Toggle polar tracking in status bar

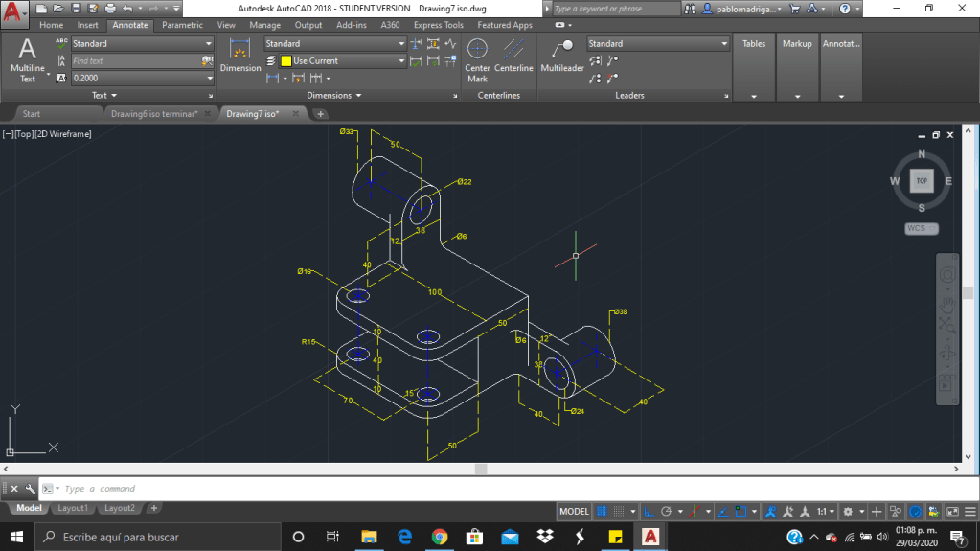click(x=667, y=512)
